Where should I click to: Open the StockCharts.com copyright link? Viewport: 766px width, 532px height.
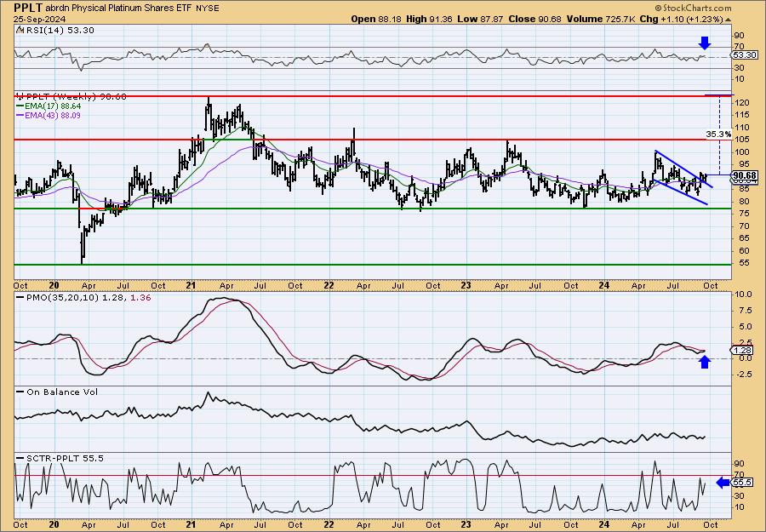[x=693, y=8]
